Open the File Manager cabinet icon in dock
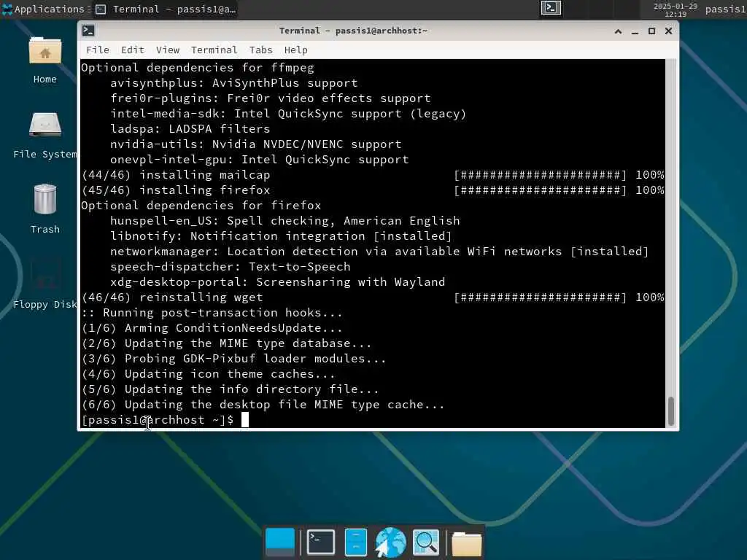 pyautogui.click(x=355, y=542)
